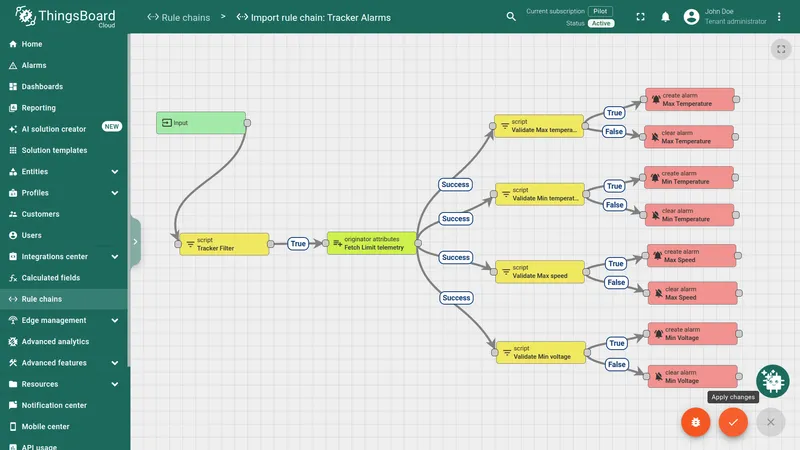Select the create alarm Max Temperature node

click(690, 99)
